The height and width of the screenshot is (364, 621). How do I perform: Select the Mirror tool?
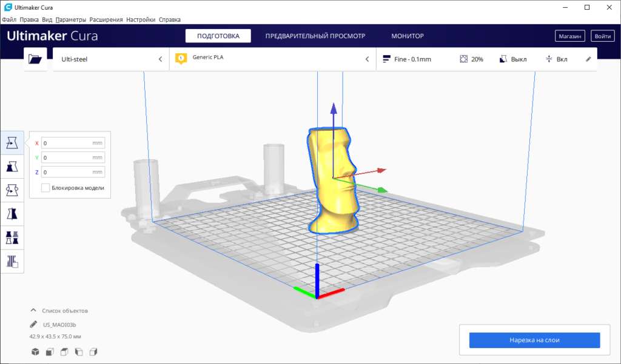click(x=12, y=214)
